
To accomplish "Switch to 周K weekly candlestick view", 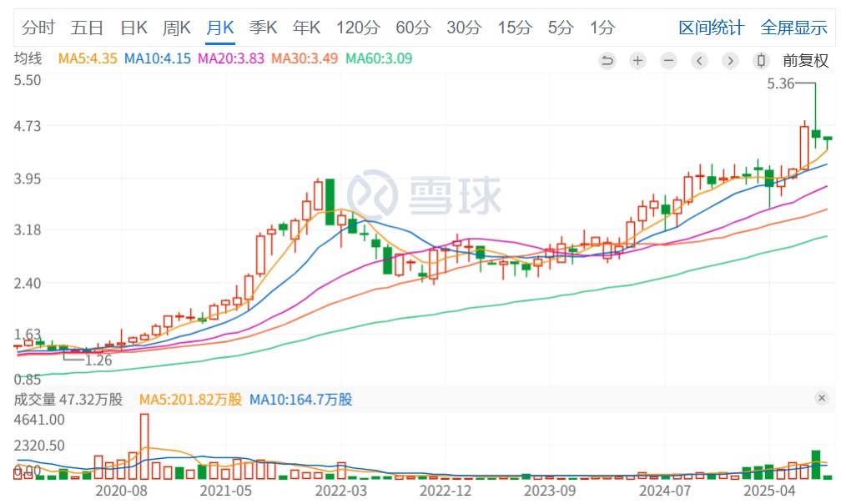I will click(177, 28).
